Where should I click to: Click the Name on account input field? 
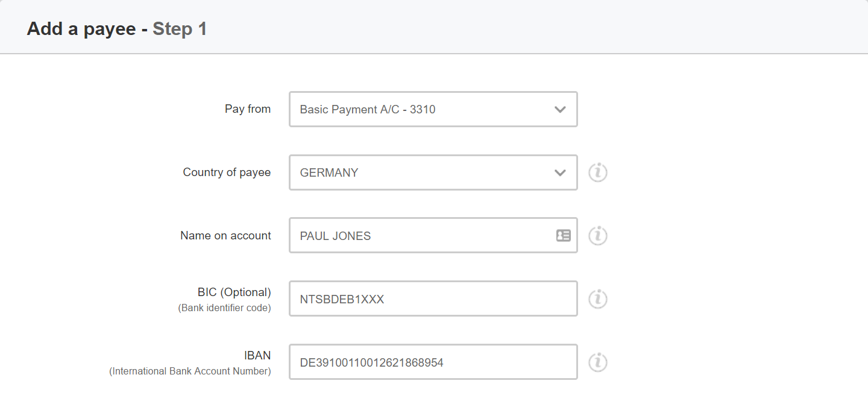(433, 236)
